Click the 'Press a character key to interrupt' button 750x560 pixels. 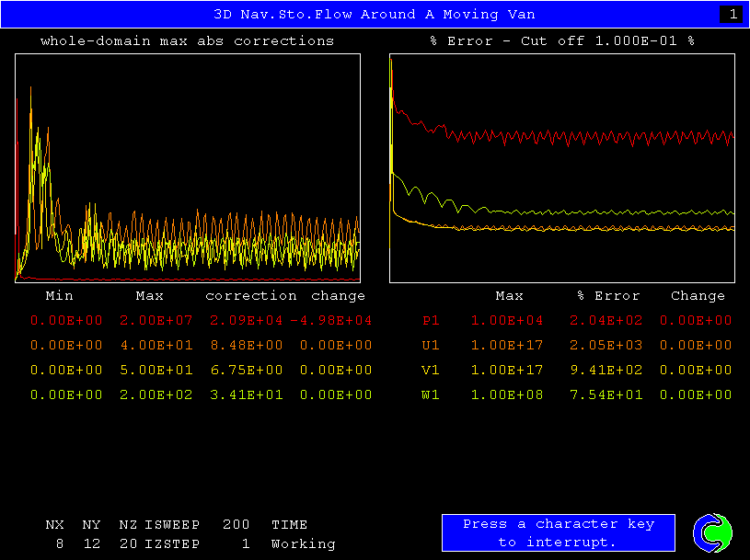[559, 532]
